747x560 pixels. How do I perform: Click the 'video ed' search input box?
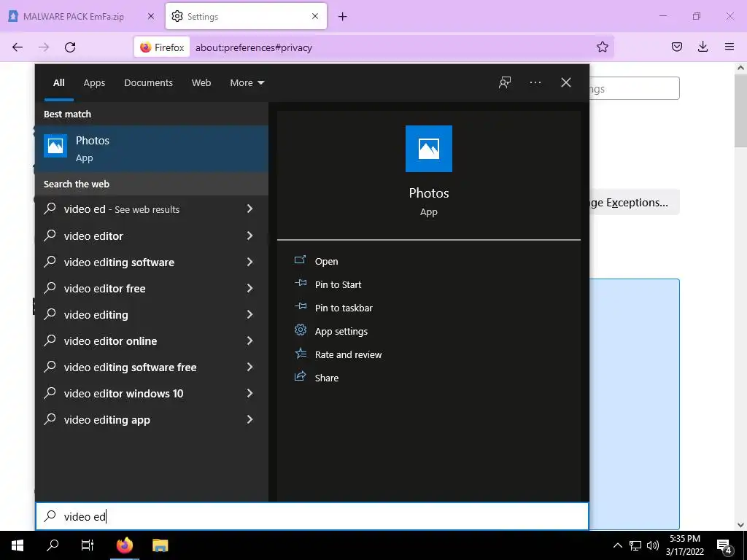click(312, 516)
